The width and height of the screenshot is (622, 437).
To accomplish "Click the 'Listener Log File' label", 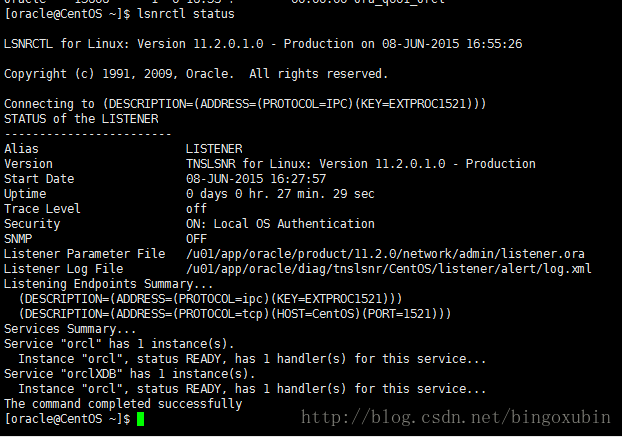I will click(x=63, y=269).
